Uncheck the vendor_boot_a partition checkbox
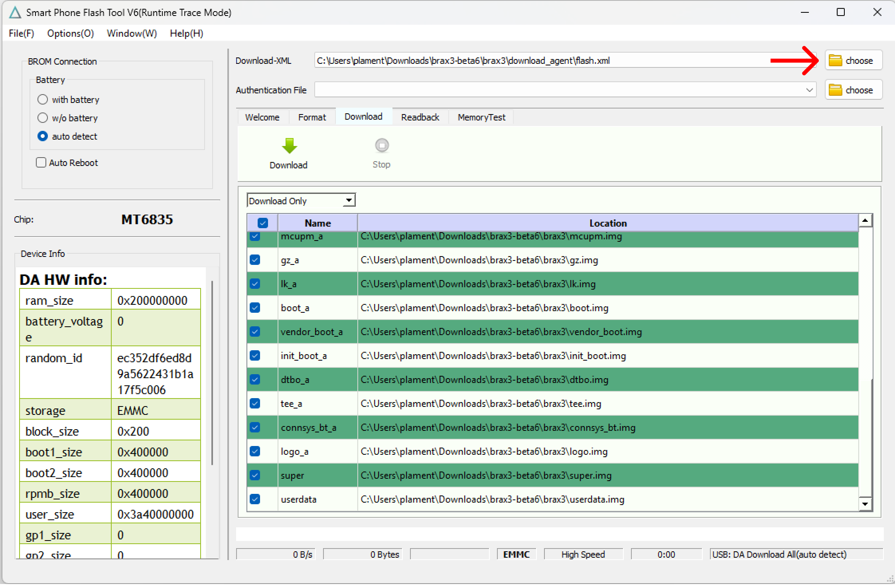Screen dimensions: 895x588 pyautogui.click(x=255, y=332)
